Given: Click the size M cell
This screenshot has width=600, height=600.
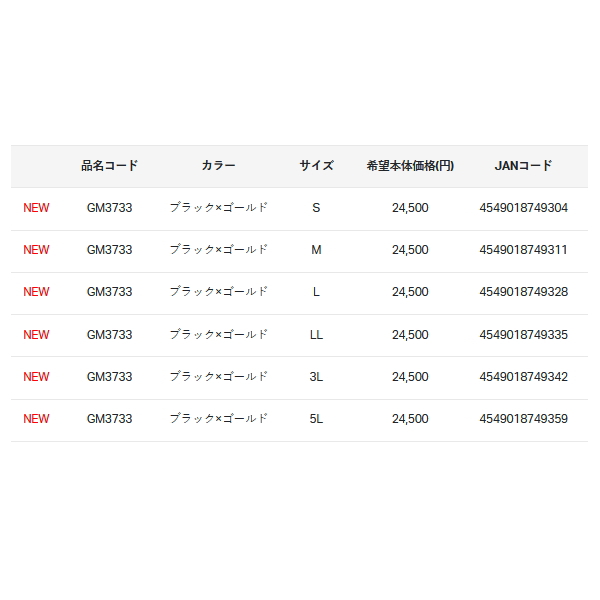Looking at the screenshot, I should point(316,250).
